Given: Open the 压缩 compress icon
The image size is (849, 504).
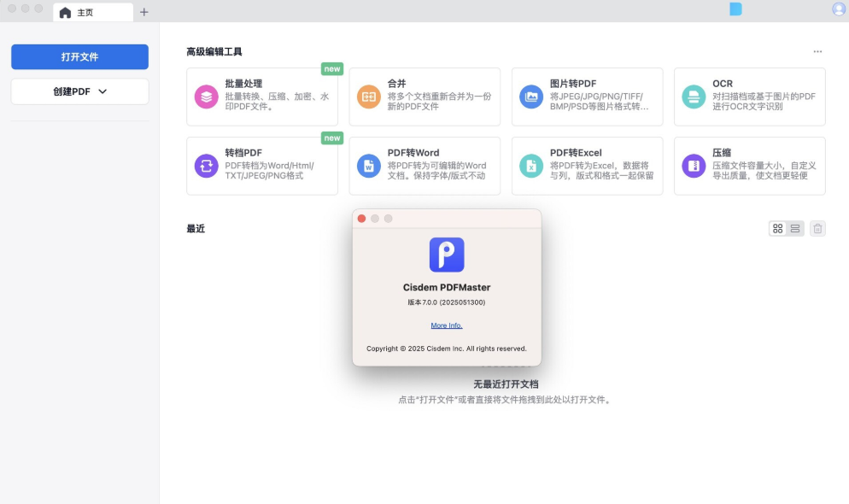Looking at the screenshot, I should coord(694,166).
